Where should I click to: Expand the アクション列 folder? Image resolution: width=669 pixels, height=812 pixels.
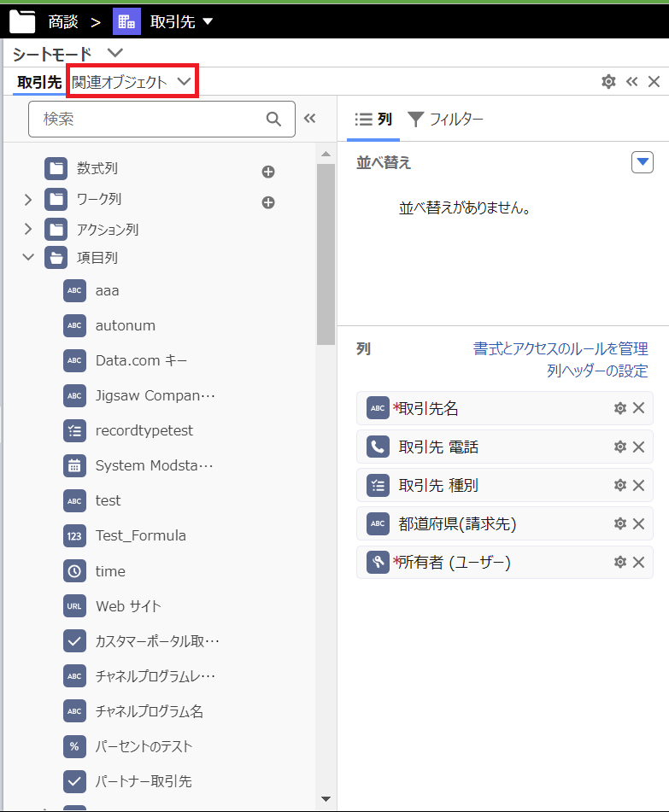pos(28,229)
